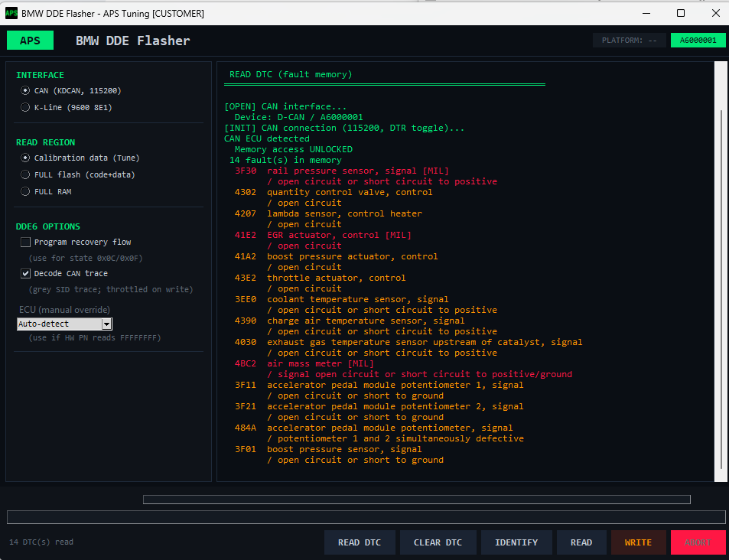Click the 'BMW DDE Flasher' header title
Viewport: 729px width, 560px height.
tap(133, 41)
